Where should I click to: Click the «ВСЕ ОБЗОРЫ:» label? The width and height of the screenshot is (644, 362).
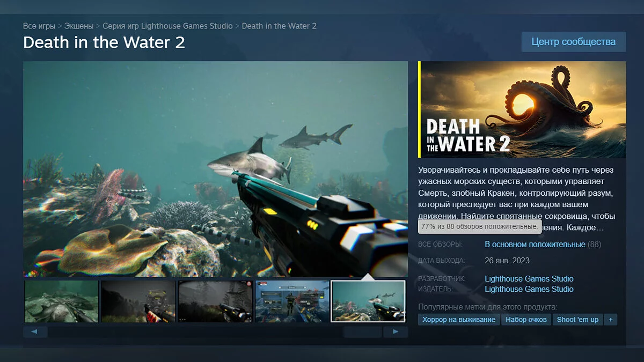(x=440, y=245)
